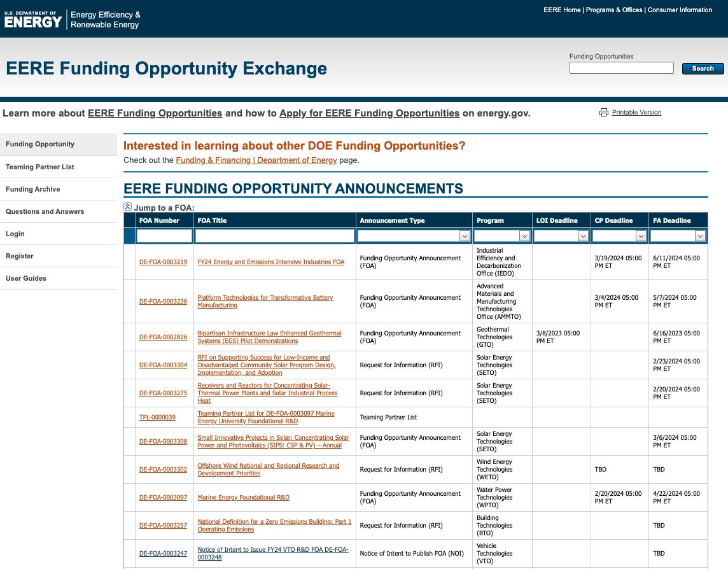Screen dimensions: 728x569
Task: Open FOA number DE-FOA-0003257
Action: 163,525
